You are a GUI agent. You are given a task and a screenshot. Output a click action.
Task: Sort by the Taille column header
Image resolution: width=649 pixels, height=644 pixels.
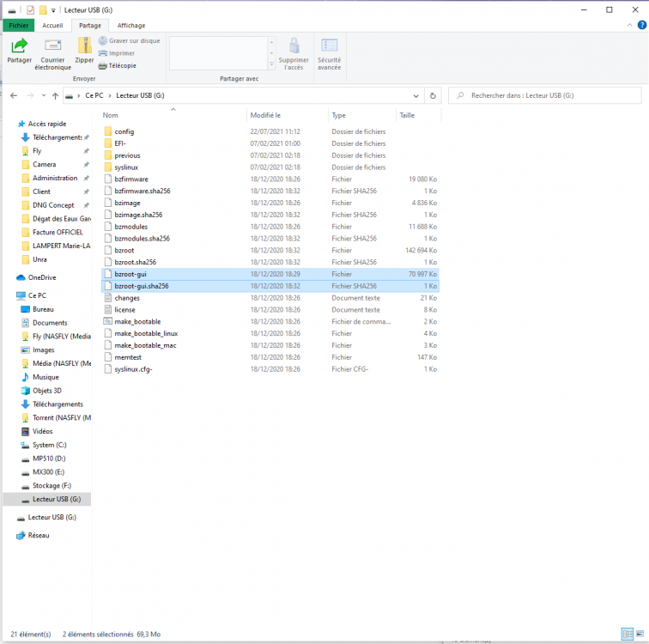pos(418,115)
